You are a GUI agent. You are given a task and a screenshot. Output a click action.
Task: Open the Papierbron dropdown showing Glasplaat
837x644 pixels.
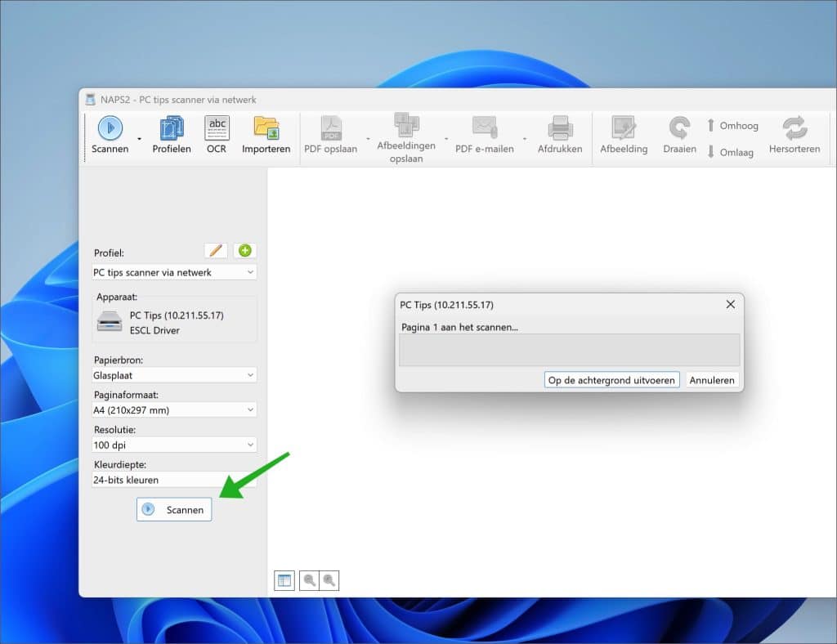click(174, 375)
